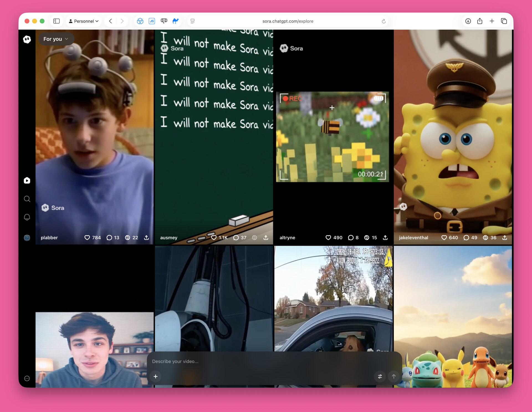532x412 pixels.
Task: Open search from the left sidebar
Action: tap(27, 199)
